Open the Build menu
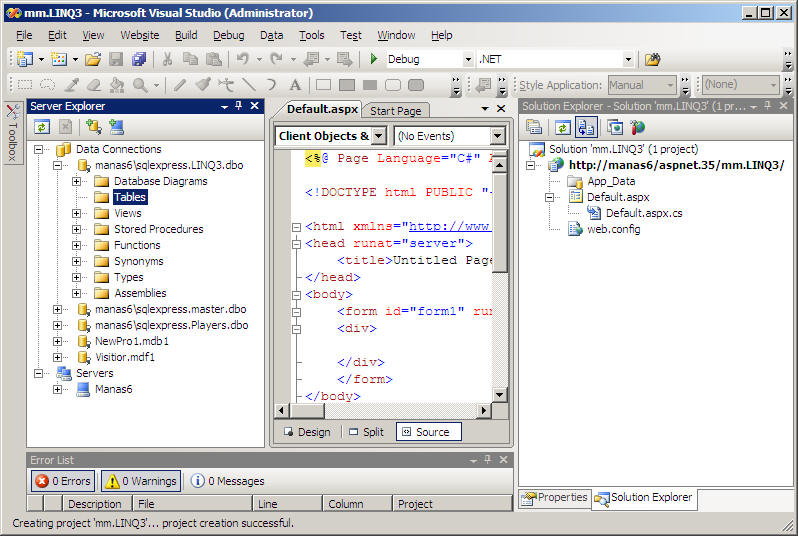Viewport: 798px width, 536px height. pos(186,35)
